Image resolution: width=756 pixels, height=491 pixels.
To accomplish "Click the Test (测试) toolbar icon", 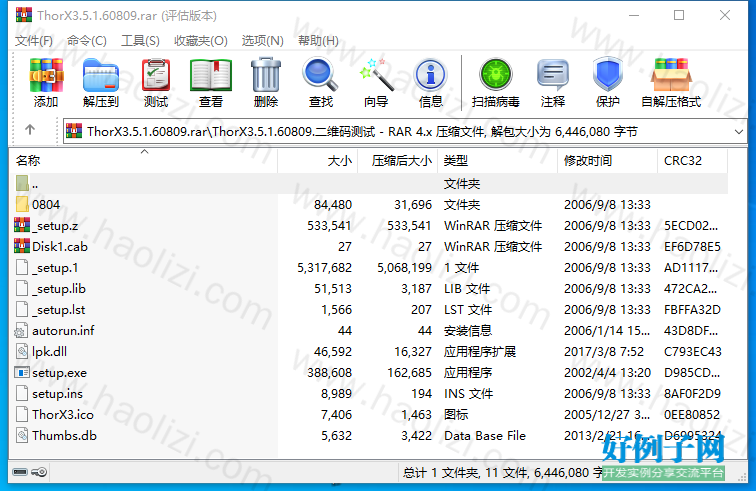I will coord(156,75).
